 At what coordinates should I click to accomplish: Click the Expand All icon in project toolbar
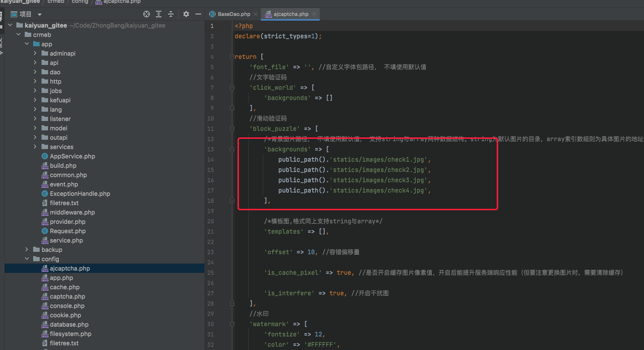(x=159, y=14)
